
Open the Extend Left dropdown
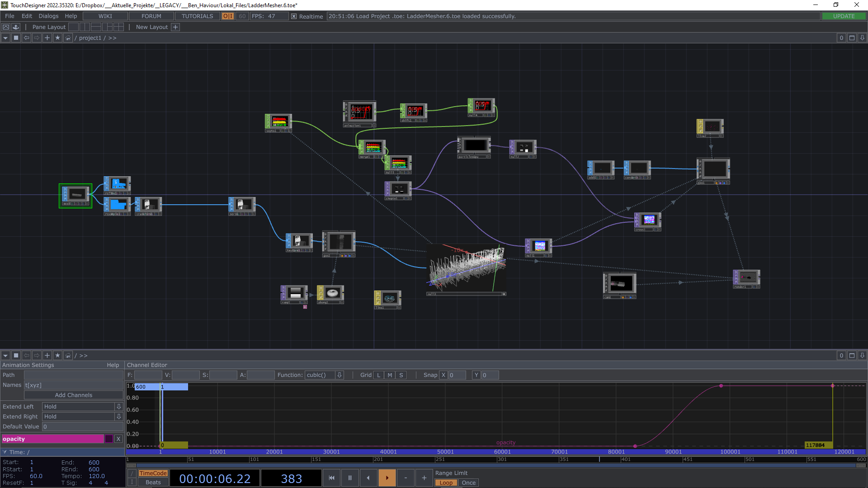118,407
